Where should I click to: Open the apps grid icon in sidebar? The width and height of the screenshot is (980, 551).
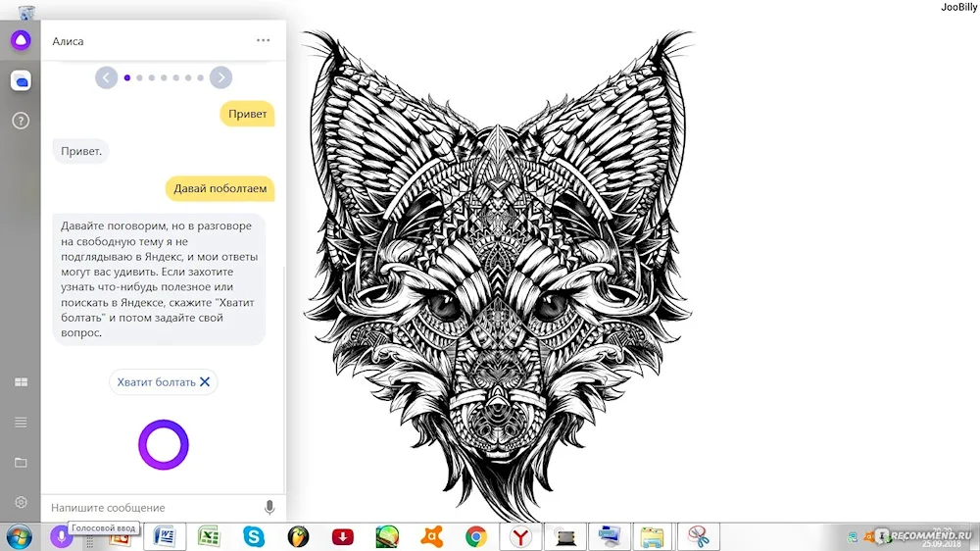click(x=21, y=382)
